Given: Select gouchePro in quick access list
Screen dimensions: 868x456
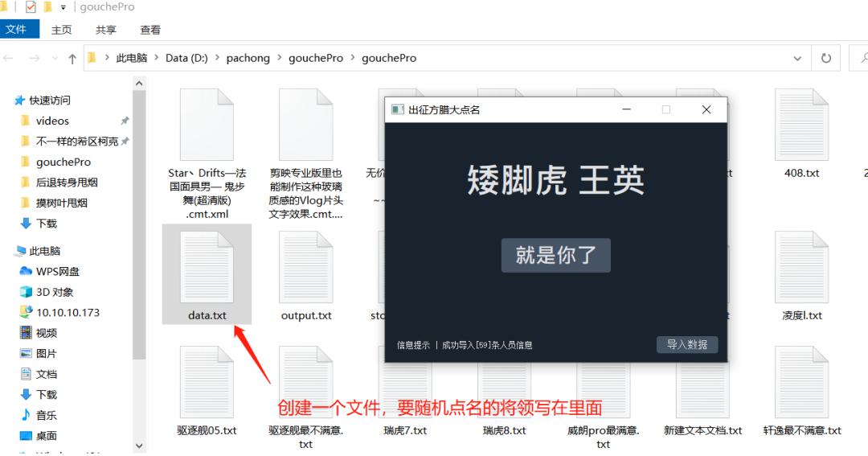Looking at the screenshot, I should coord(63,162).
